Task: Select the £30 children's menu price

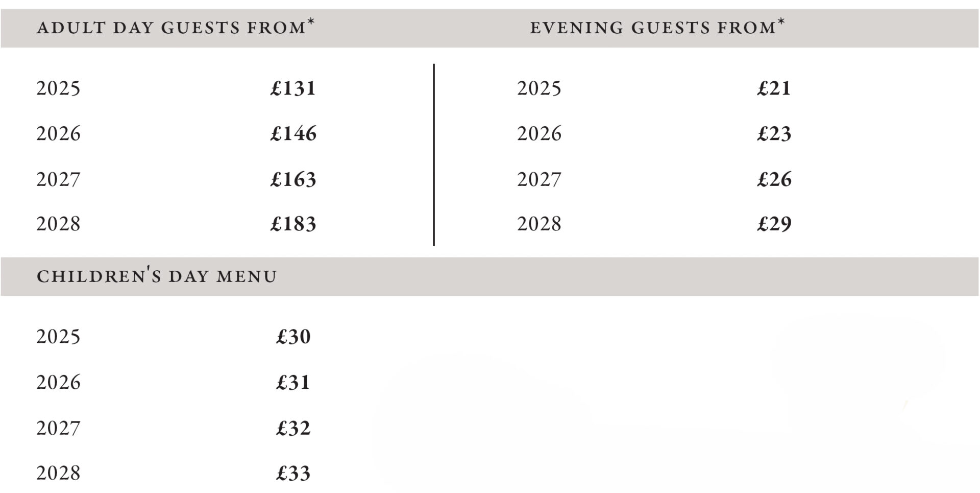Action: coord(293,337)
